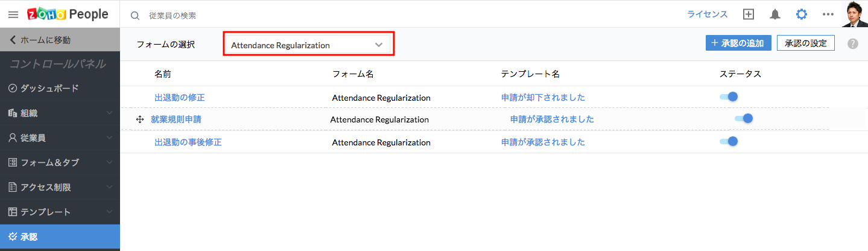Click the three-dot more options icon
The image size is (868, 251).
point(828,14)
